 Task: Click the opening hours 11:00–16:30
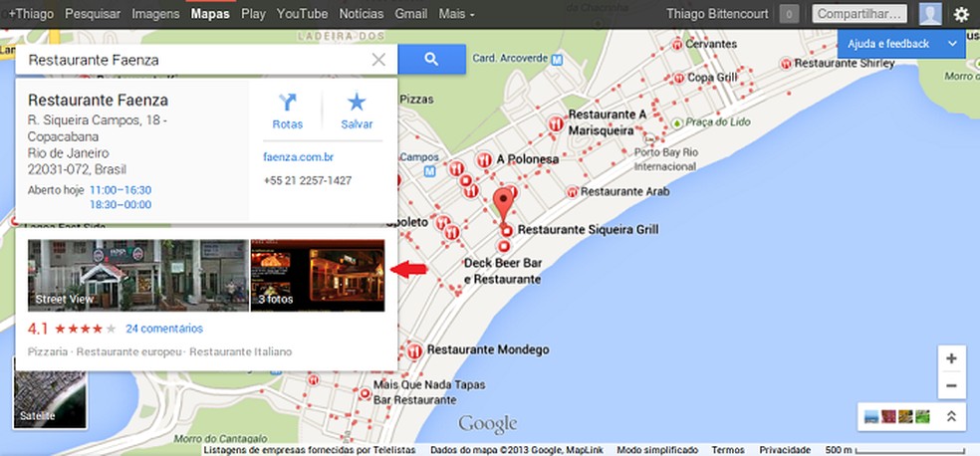pyautogui.click(x=121, y=190)
